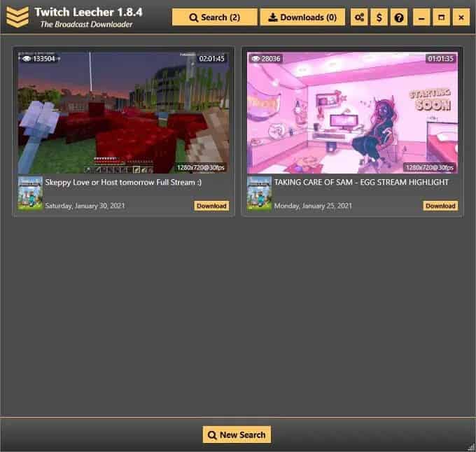Start a New Search
The width and height of the screenshot is (476, 452).
pyautogui.click(x=237, y=435)
